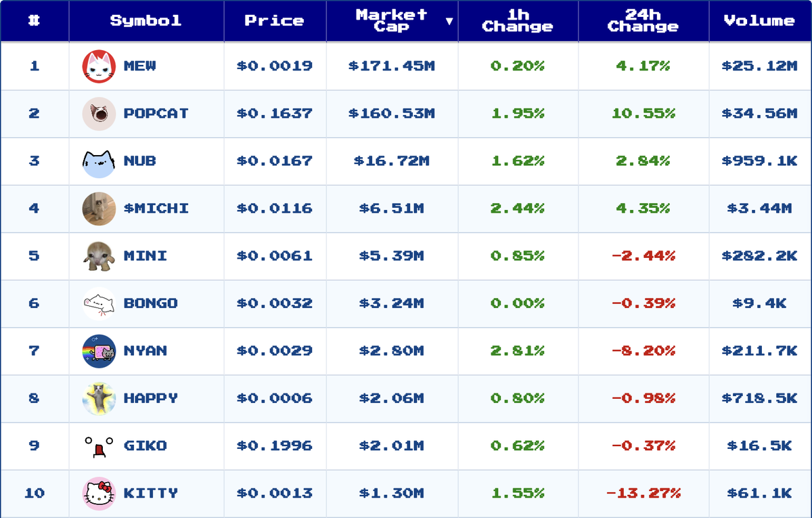This screenshot has height=518, width=812.
Task: Click NYAN's $2.80M market cap cell
Action: tap(391, 351)
